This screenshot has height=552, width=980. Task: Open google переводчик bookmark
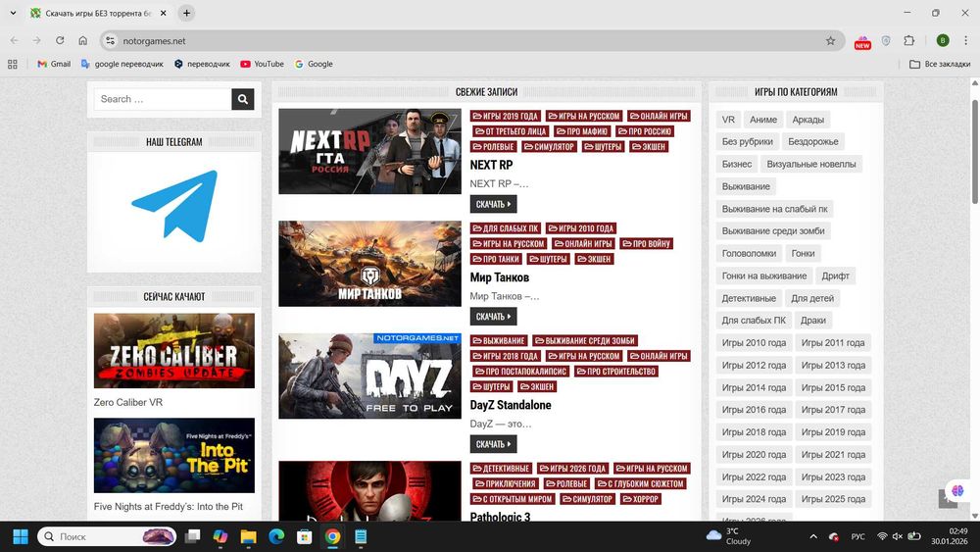click(x=122, y=64)
